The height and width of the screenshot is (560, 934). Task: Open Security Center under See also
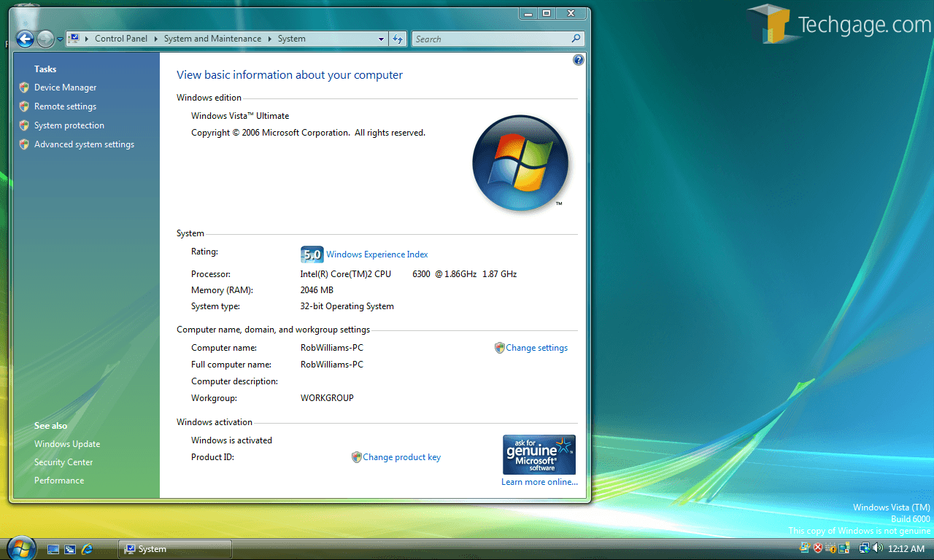pos(63,462)
